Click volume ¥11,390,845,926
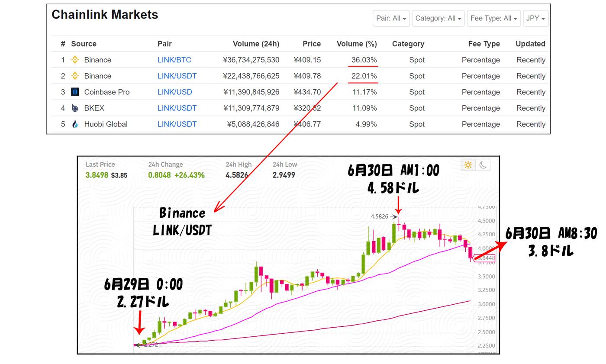606x364 pixels. tap(251, 92)
